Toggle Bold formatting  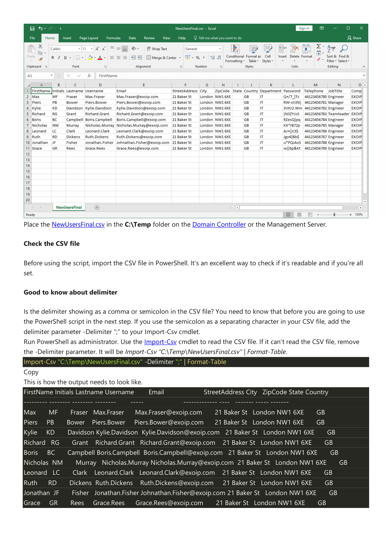(x=53, y=58)
